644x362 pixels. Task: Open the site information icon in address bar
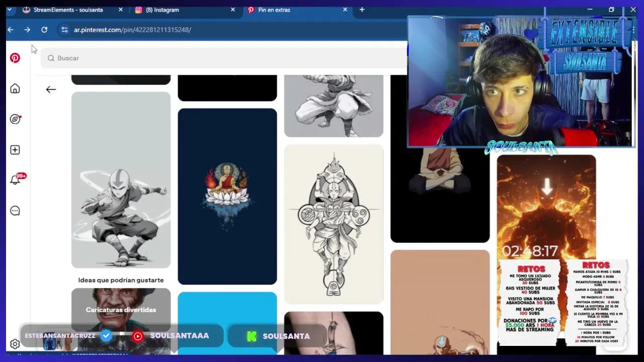click(64, 30)
